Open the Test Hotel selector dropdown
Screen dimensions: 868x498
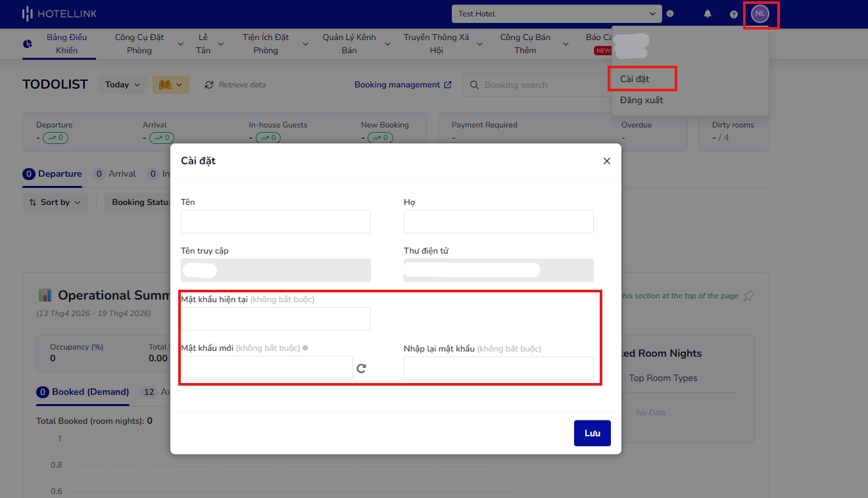(x=556, y=14)
